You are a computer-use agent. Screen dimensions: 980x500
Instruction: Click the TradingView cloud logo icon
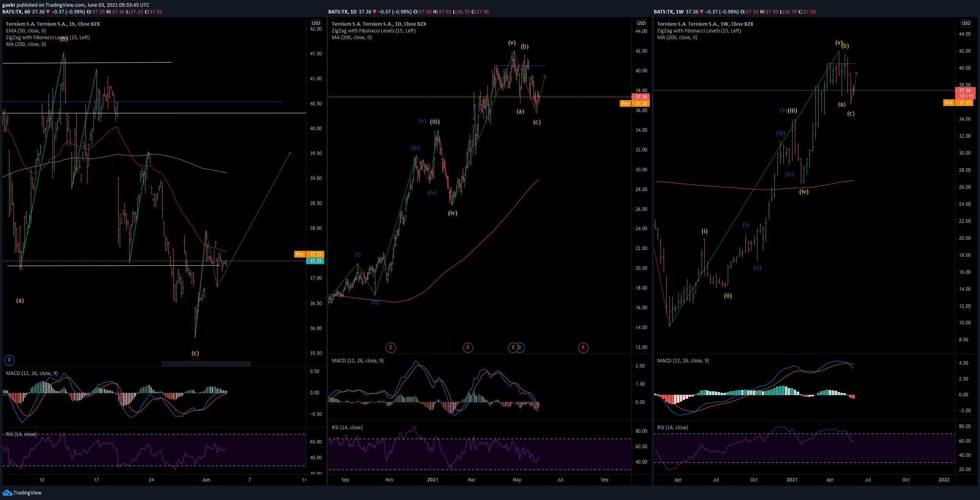pos(7,492)
